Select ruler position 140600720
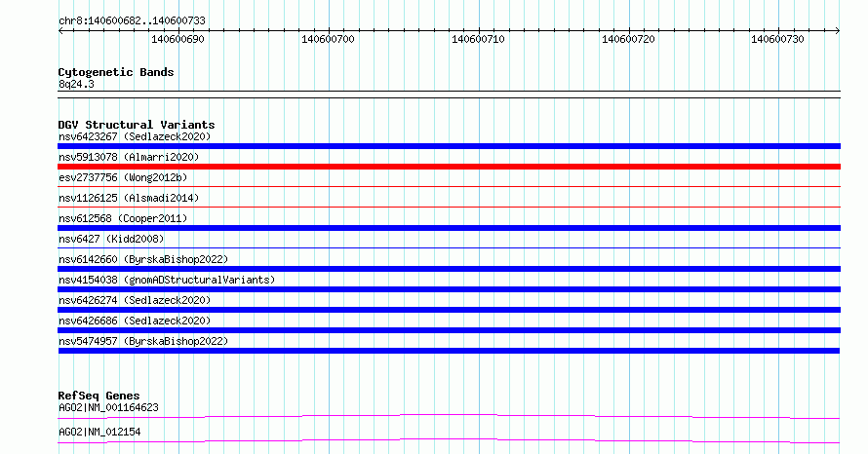This screenshot has width=868, height=454. pyautogui.click(x=628, y=39)
